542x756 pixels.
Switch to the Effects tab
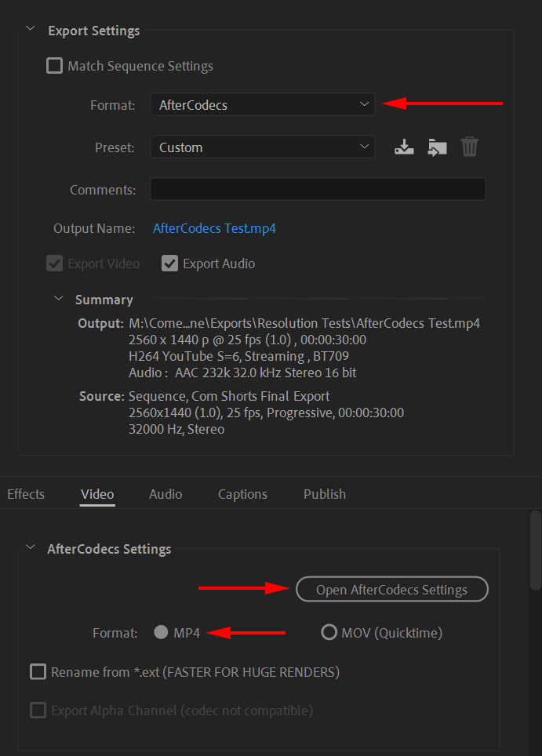click(x=25, y=494)
